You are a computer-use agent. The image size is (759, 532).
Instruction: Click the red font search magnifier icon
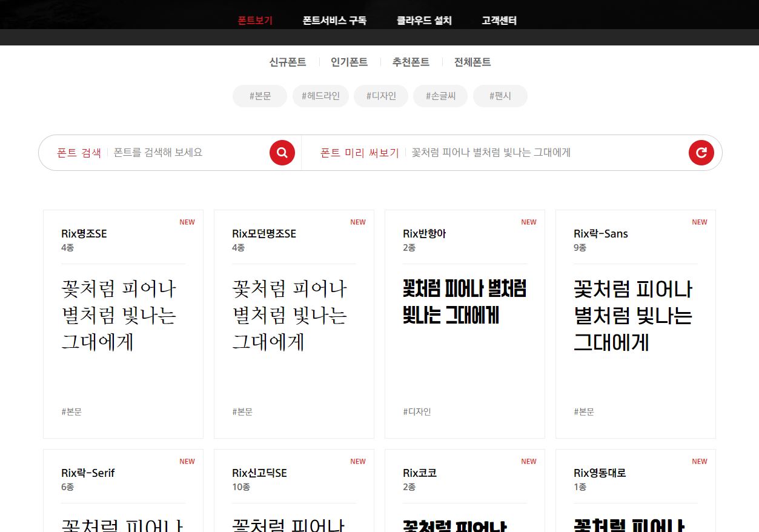click(x=282, y=153)
